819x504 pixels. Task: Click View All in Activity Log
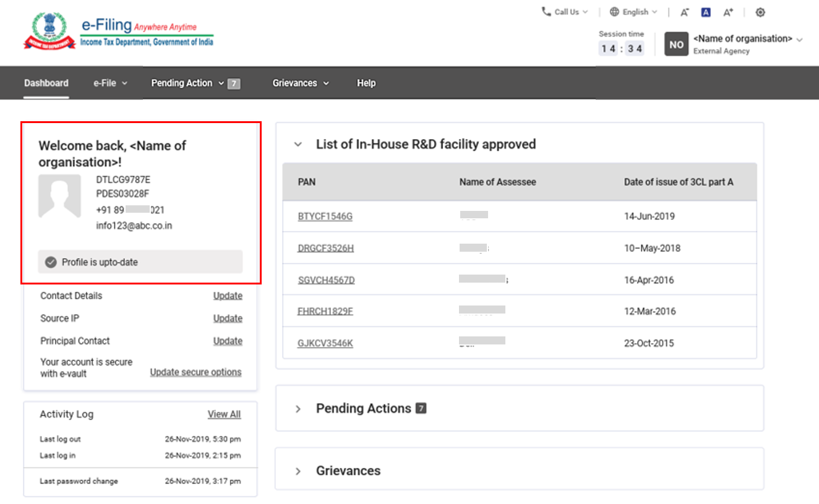(x=224, y=414)
